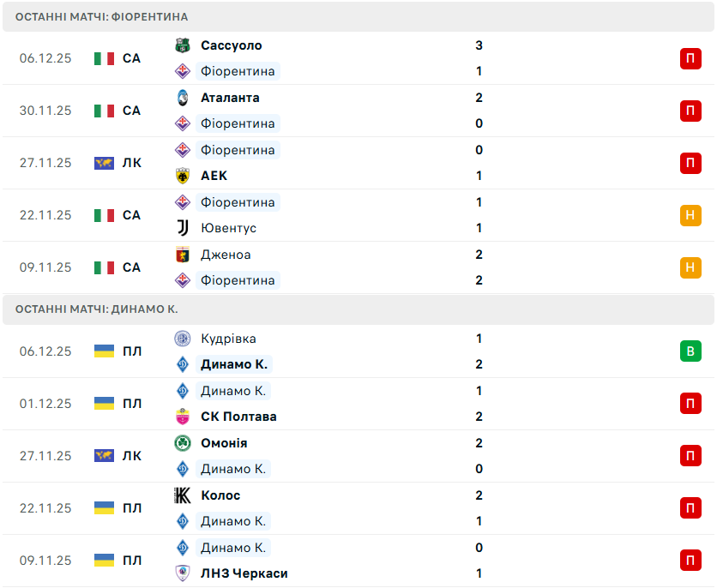717x588 pixels.
Task: Click the SK Poltava crest icon
Action: click(x=182, y=417)
